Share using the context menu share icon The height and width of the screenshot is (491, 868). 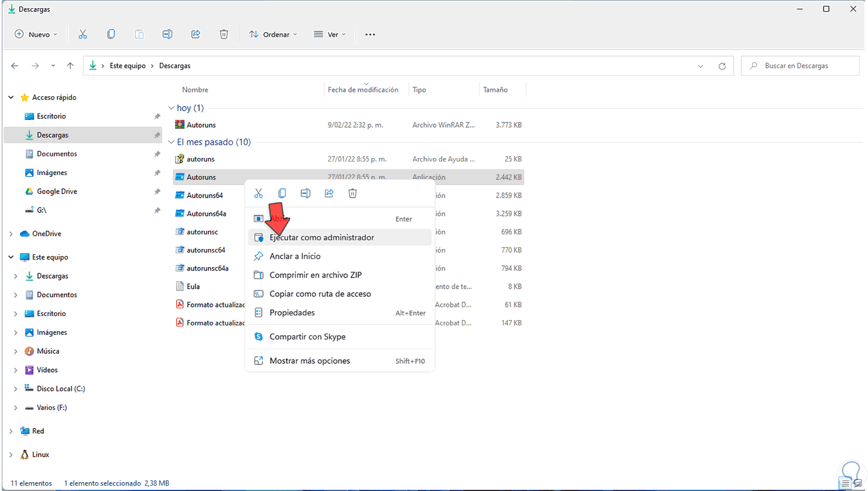pyautogui.click(x=329, y=193)
